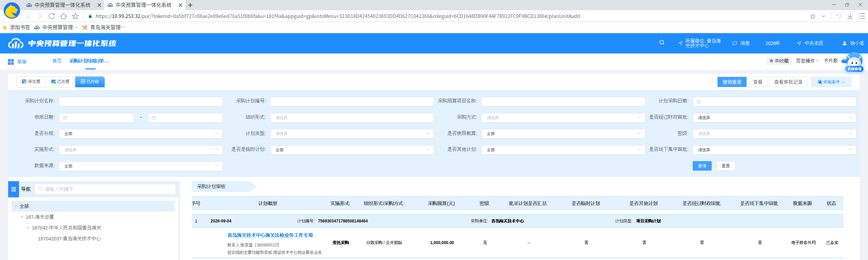868x260 pixels.
Task: Open the 页签操作 dropdown
Action: (x=807, y=61)
